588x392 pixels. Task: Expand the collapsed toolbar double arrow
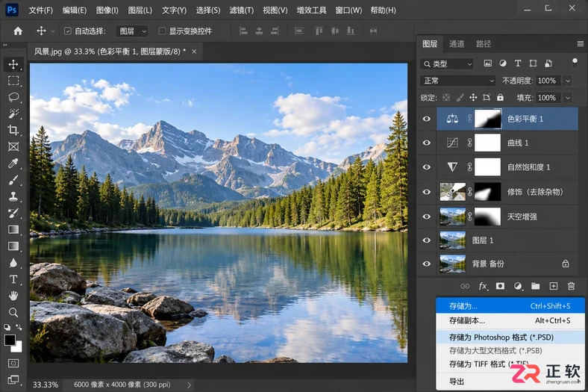pos(5,45)
